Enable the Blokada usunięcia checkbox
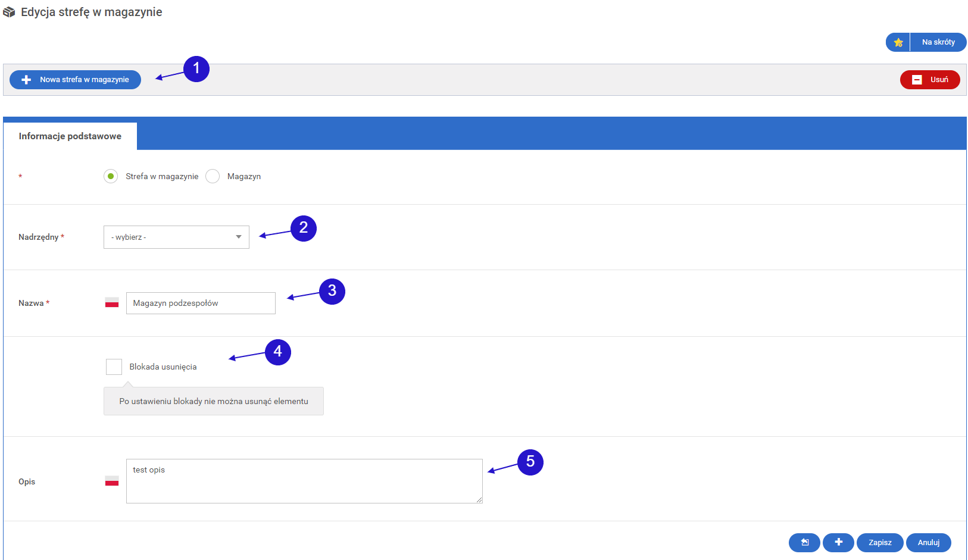Image resolution: width=968 pixels, height=560 pixels. pos(114,367)
